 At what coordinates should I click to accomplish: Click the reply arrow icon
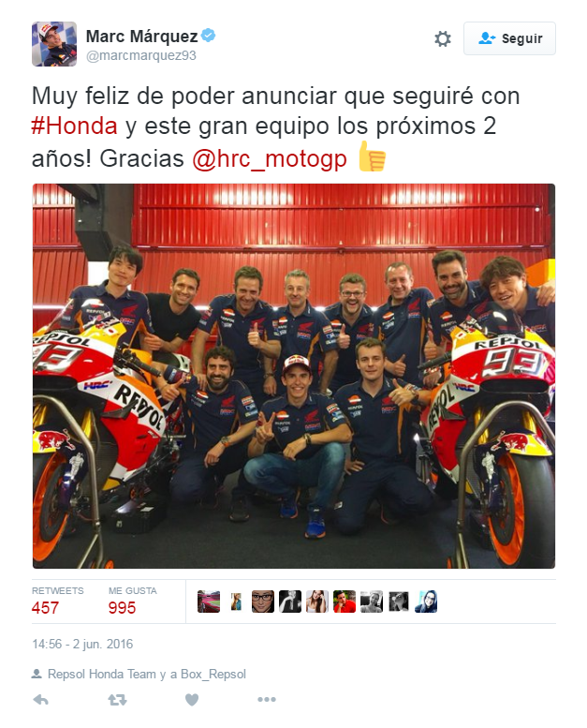pyautogui.click(x=41, y=699)
